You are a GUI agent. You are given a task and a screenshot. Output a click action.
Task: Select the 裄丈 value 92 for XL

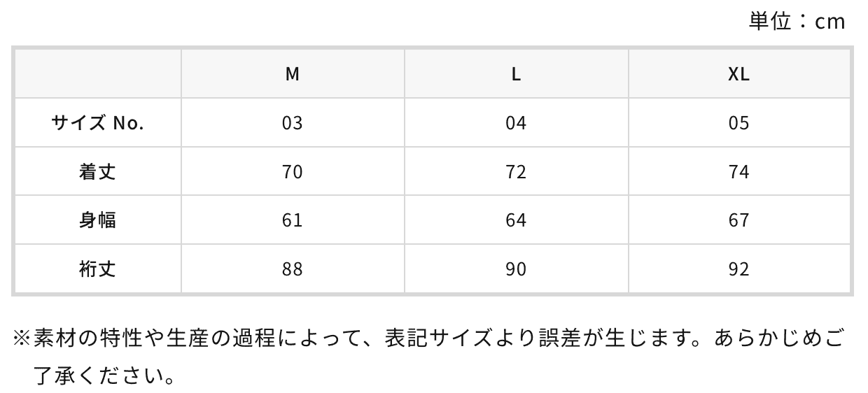click(x=739, y=269)
